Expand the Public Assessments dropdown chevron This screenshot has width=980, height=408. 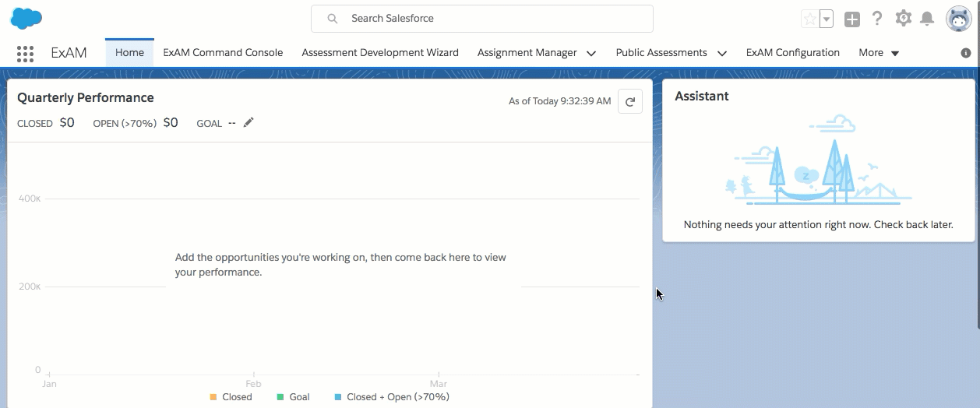tap(722, 54)
